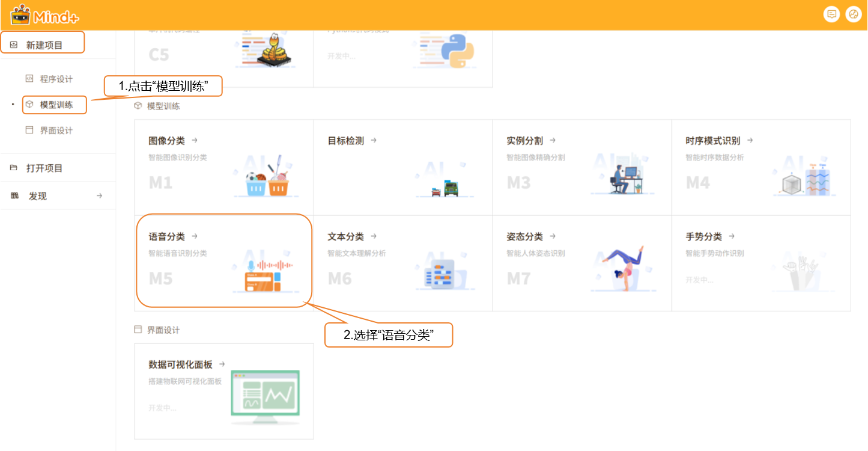
Task: Select the 界面设计 sidebar item
Action: pyautogui.click(x=56, y=130)
